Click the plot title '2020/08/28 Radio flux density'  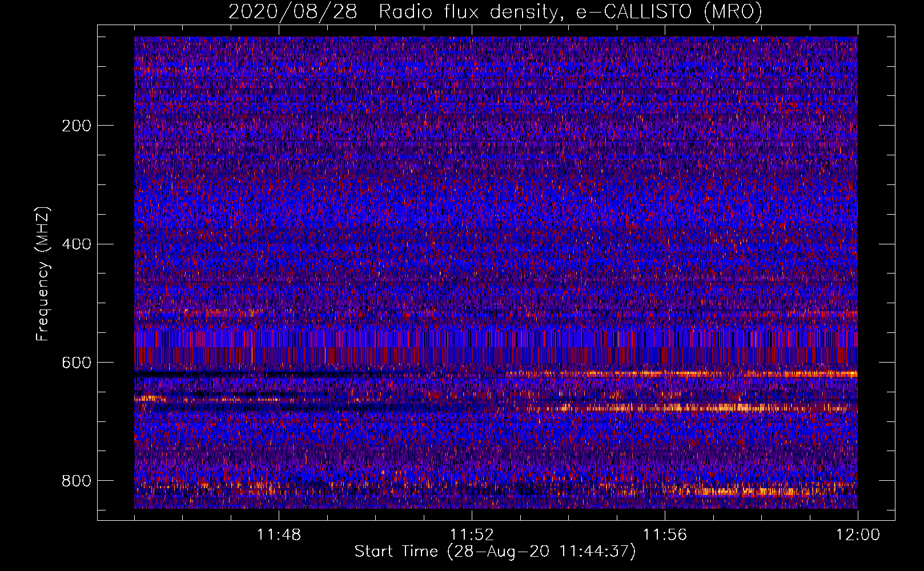(x=495, y=11)
